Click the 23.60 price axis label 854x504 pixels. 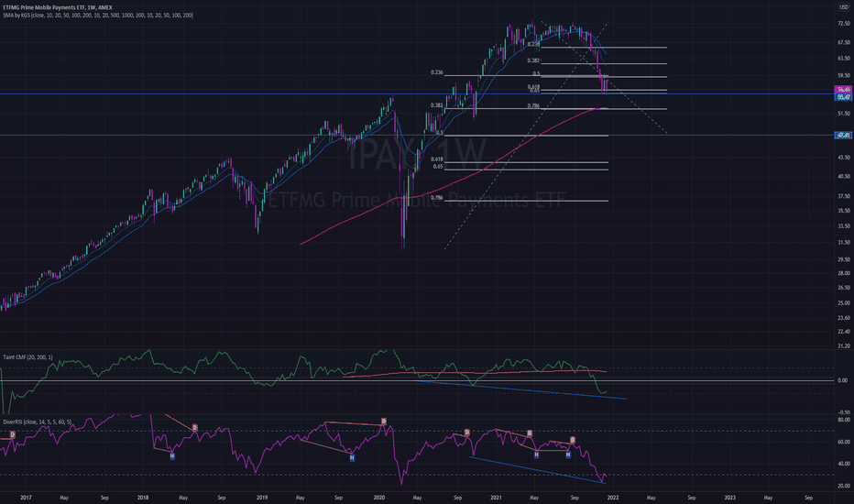point(844,318)
